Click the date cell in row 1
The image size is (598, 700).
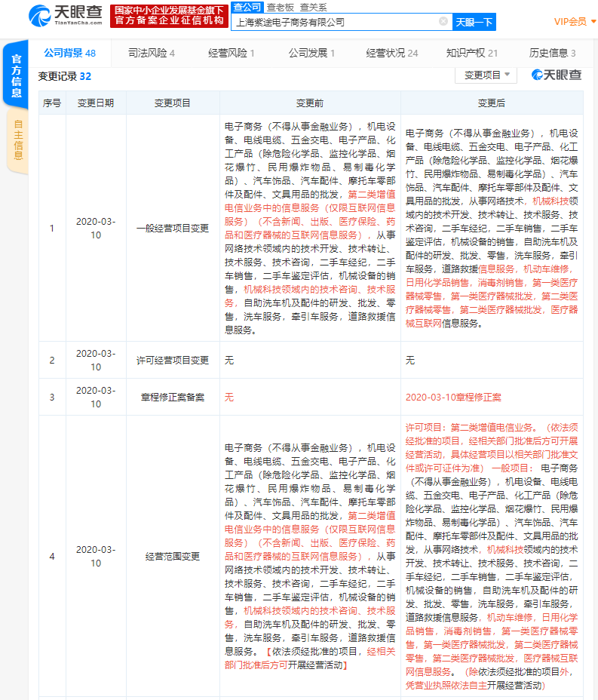tap(96, 228)
